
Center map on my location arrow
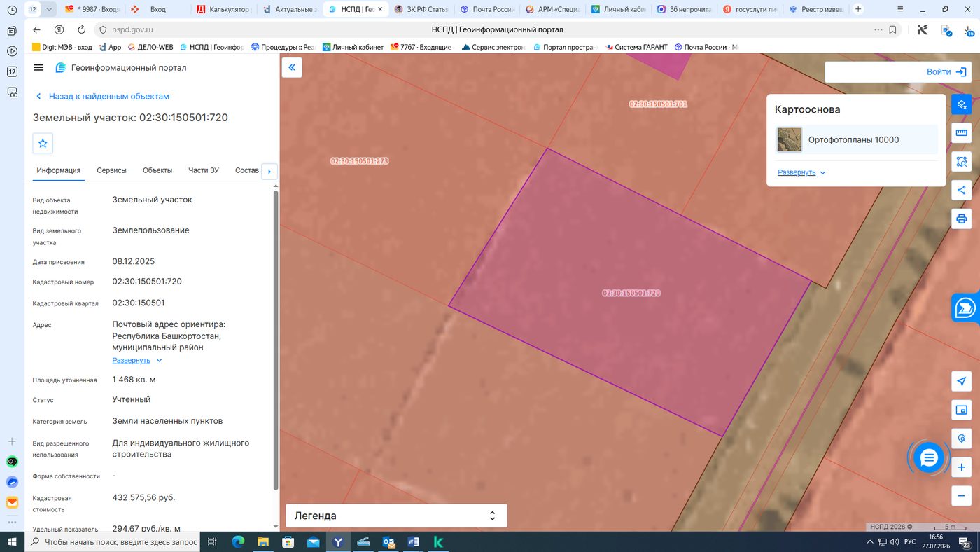coord(962,381)
